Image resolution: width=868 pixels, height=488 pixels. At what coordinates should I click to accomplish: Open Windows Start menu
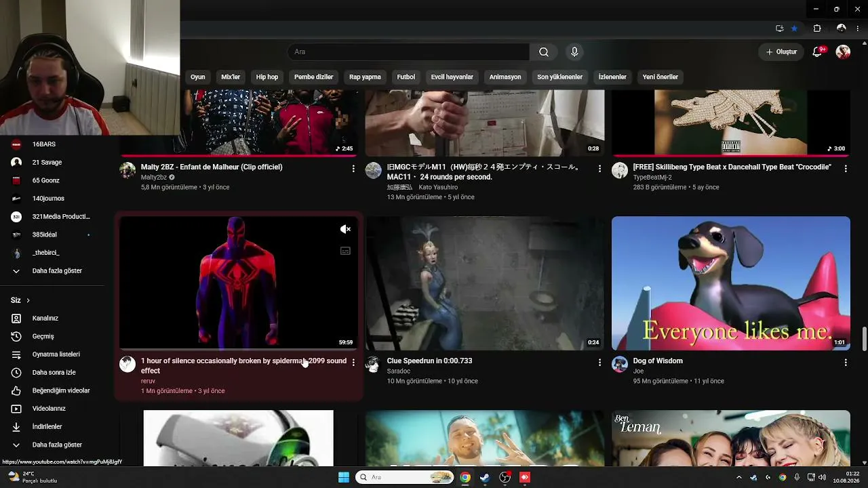click(x=344, y=477)
